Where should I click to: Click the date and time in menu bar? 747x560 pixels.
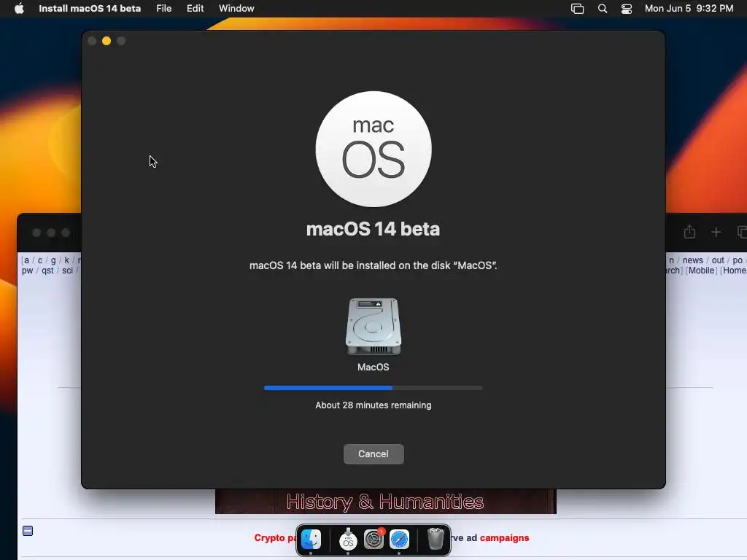689,8
